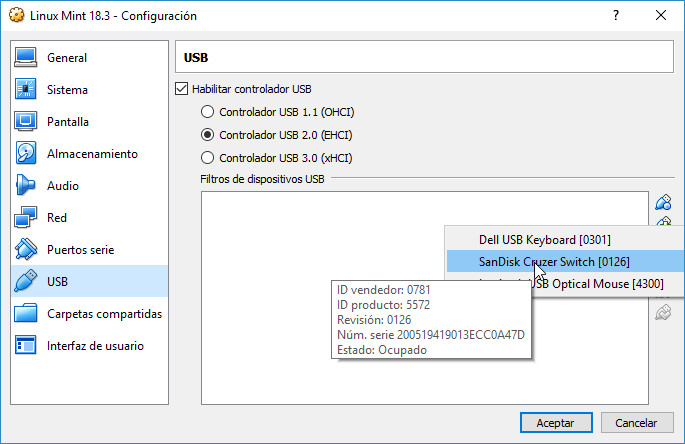The height and width of the screenshot is (444, 685).
Task: Switch to the Red network settings
Action: click(x=57, y=218)
